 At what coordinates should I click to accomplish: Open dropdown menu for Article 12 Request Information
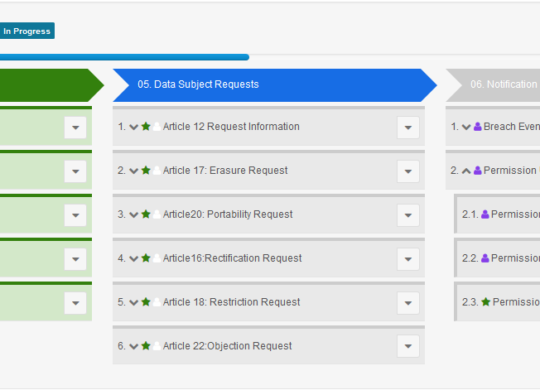click(x=408, y=127)
